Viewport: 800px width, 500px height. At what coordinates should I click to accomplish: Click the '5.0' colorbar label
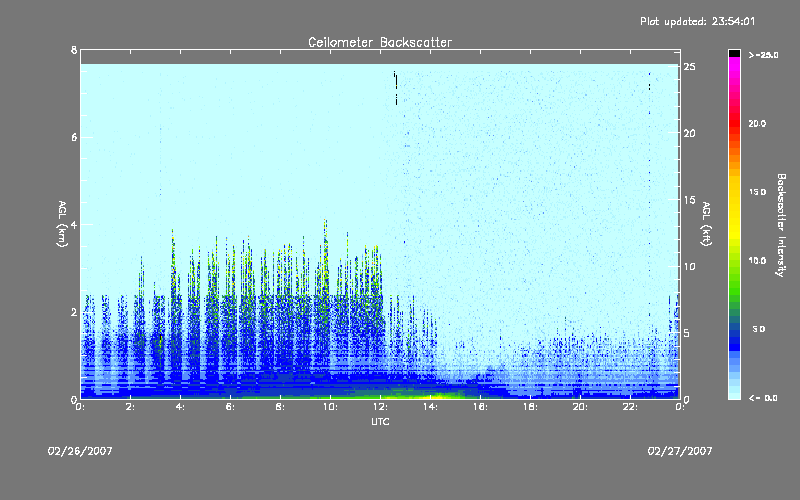[x=759, y=329]
